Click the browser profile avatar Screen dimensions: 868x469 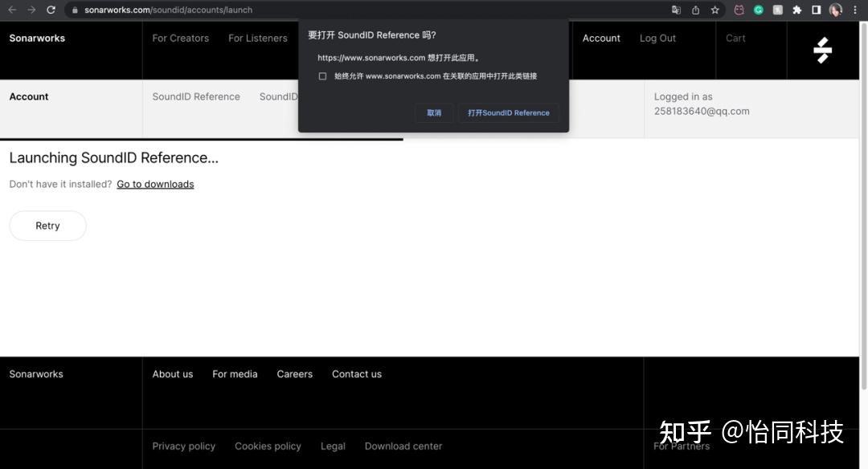click(834, 10)
